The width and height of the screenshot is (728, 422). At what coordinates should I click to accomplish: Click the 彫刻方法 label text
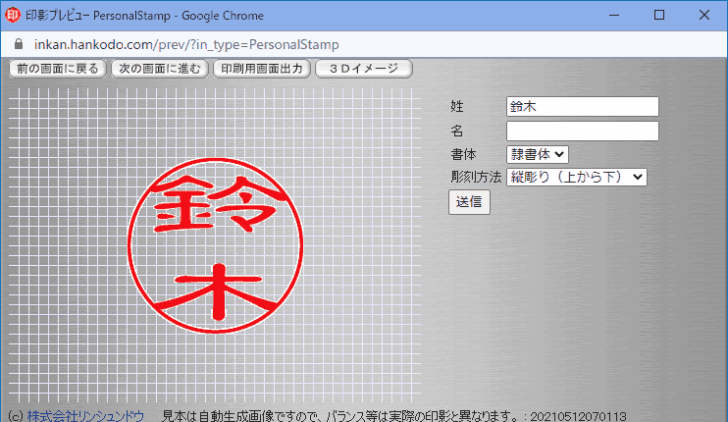click(476, 177)
